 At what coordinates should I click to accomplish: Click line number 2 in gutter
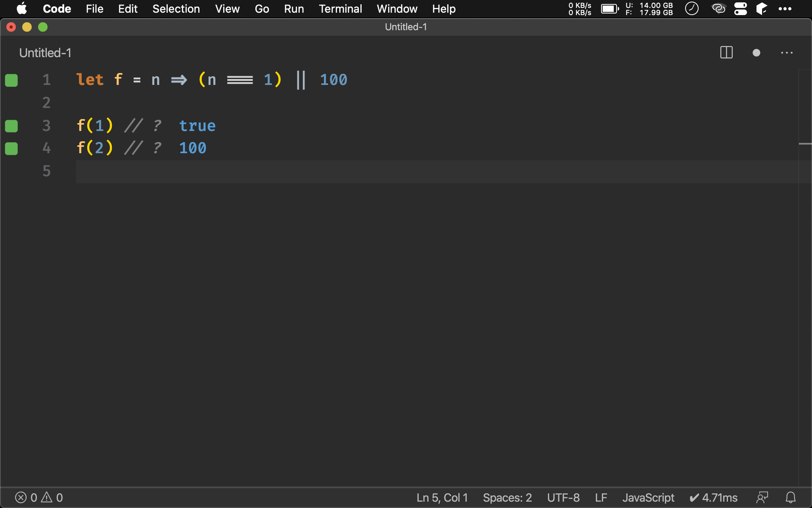point(47,103)
